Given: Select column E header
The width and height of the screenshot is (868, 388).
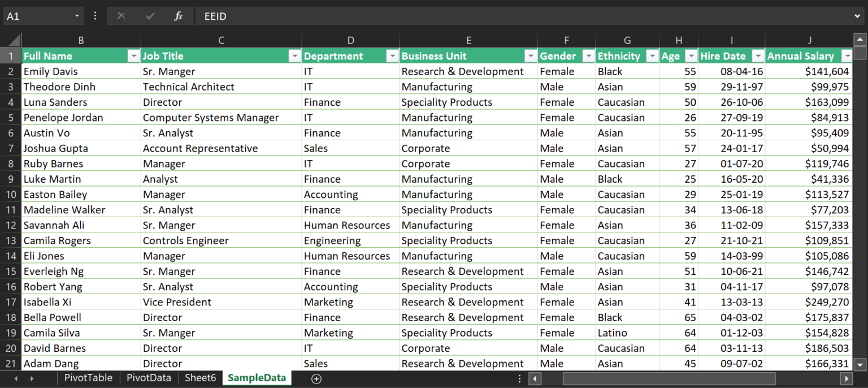Looking at the screenshot, I should [468, 40].
